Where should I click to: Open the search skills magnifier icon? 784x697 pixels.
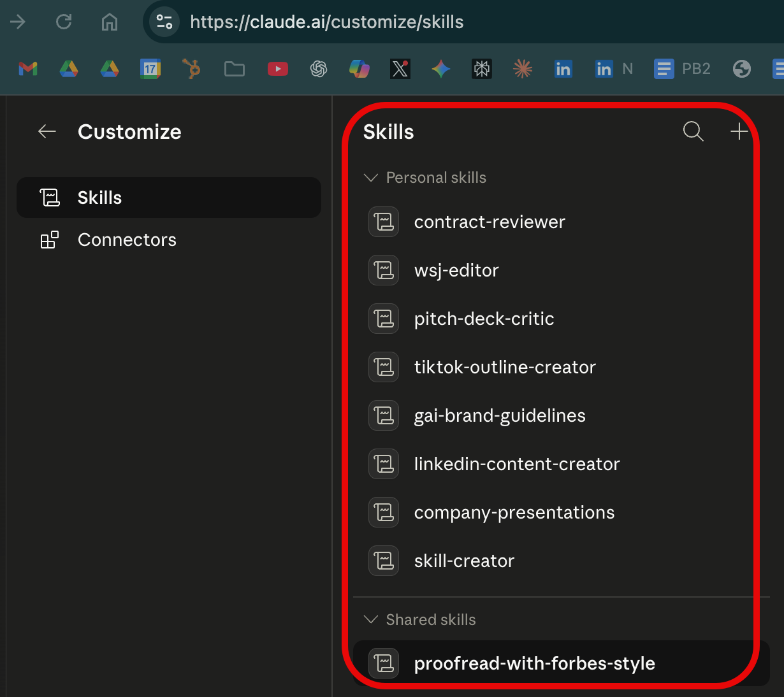pos(693,132)
